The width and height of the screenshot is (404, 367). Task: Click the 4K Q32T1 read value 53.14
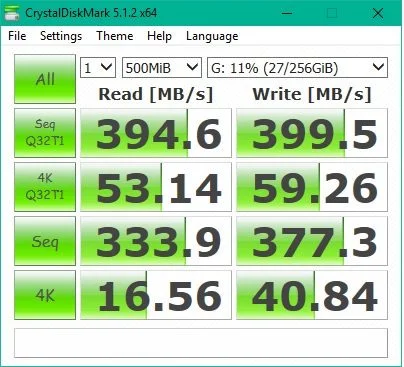coord(156,187)
